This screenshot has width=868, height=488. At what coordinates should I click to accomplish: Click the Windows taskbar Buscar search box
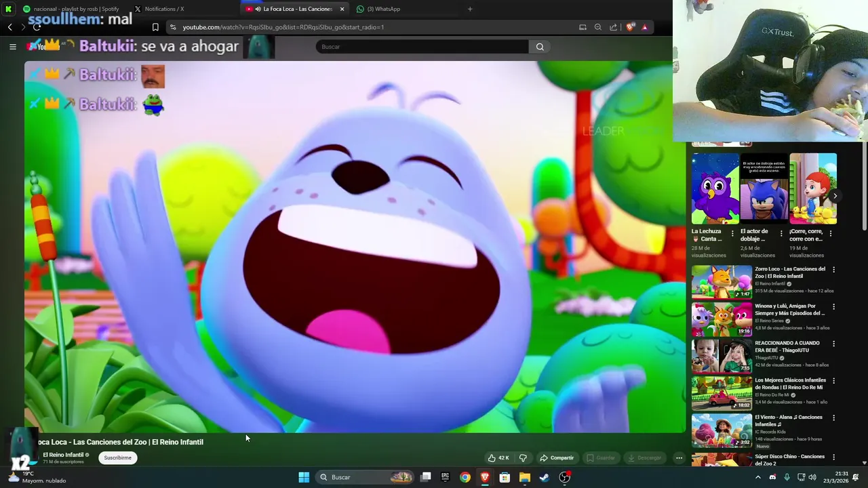(366, 477)
